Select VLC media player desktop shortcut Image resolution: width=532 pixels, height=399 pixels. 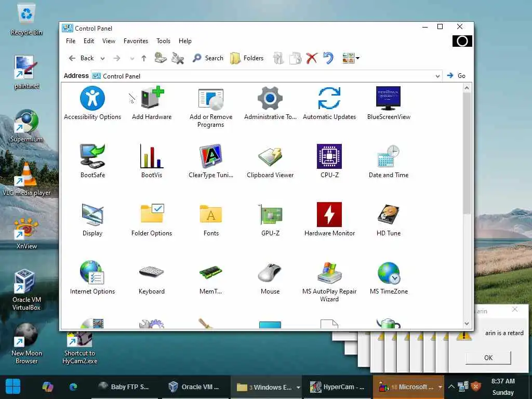[x=26, y=179]
